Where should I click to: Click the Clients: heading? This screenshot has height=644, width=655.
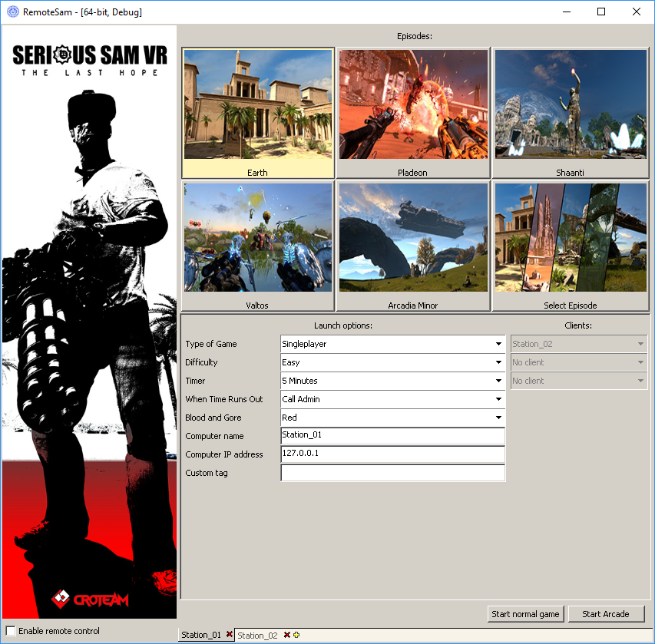(x=578, y=325)
